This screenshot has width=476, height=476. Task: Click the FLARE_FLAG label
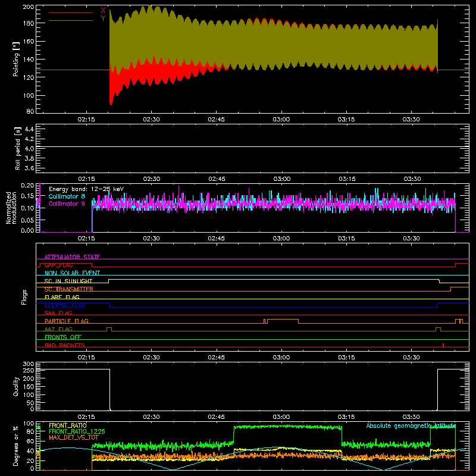point(62,297)
